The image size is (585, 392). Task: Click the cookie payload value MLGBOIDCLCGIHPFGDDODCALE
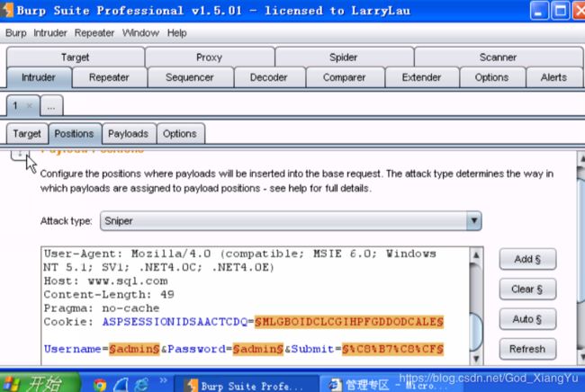[349, 322]
